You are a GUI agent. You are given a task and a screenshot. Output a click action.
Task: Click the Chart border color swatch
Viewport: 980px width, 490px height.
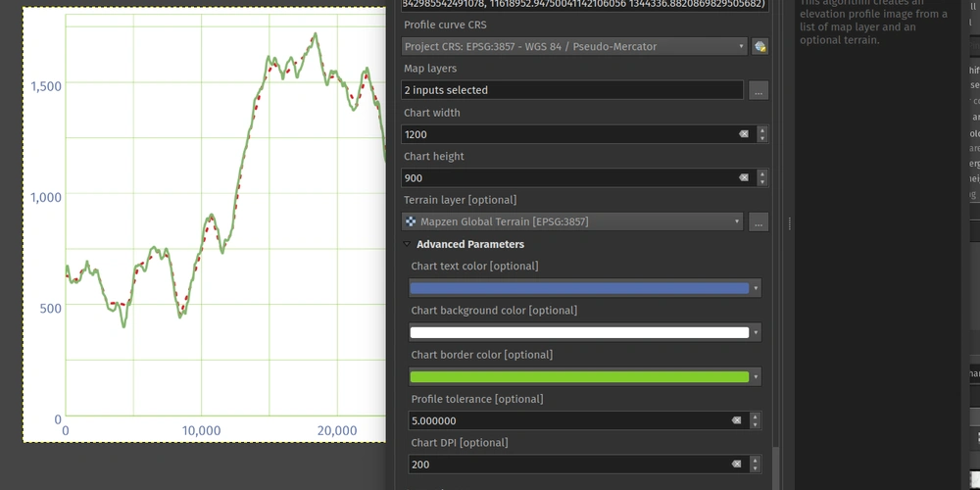tap(579, 377)
